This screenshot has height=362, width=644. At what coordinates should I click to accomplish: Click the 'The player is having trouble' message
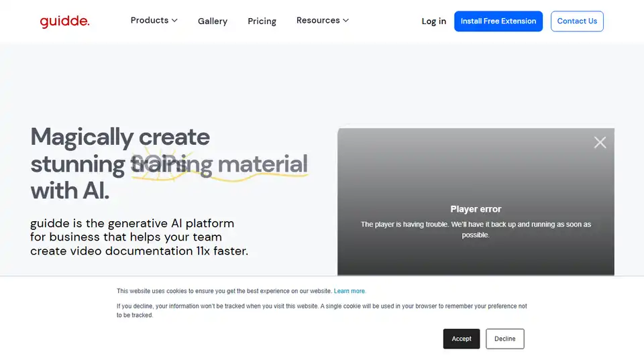pos(476,229)
